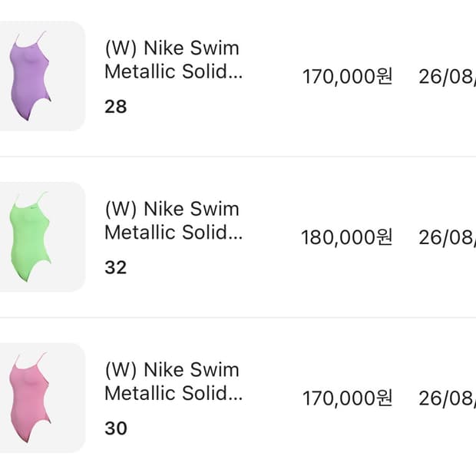Expand truncated title ellipsis on green swimsuit item
This screenshot has height=476, width=476.
[x=235, y=235]
